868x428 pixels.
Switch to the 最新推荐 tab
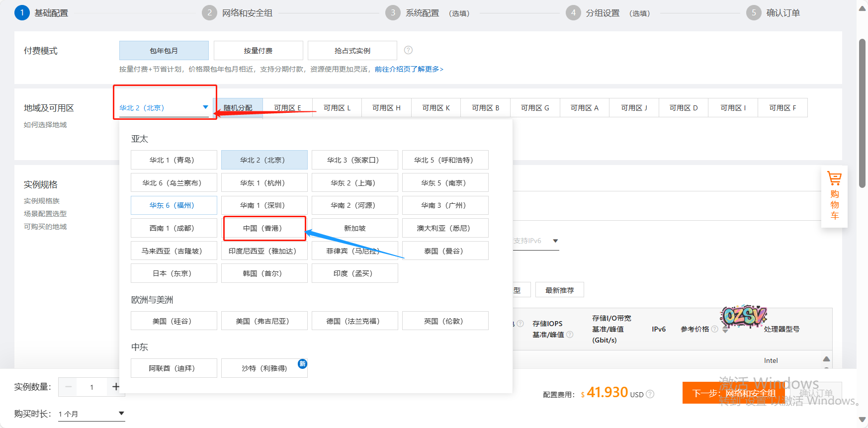[x=559, y=290]
